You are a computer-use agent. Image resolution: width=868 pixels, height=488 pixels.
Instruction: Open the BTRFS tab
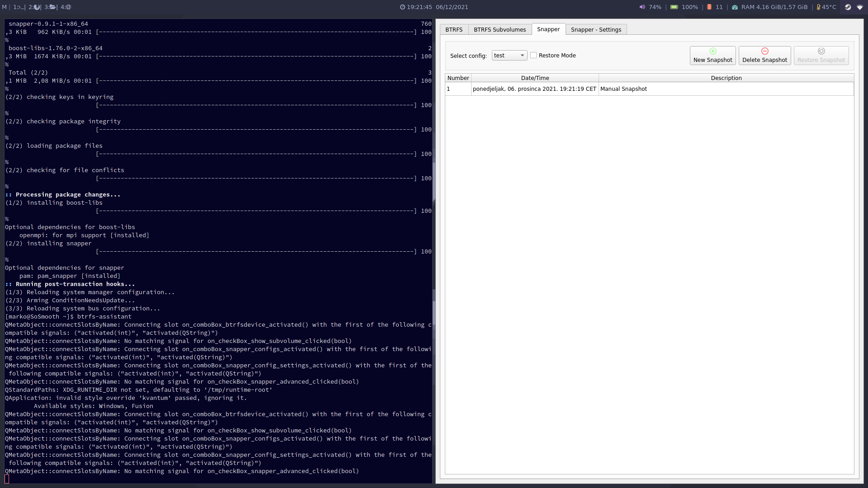[454, 30]
